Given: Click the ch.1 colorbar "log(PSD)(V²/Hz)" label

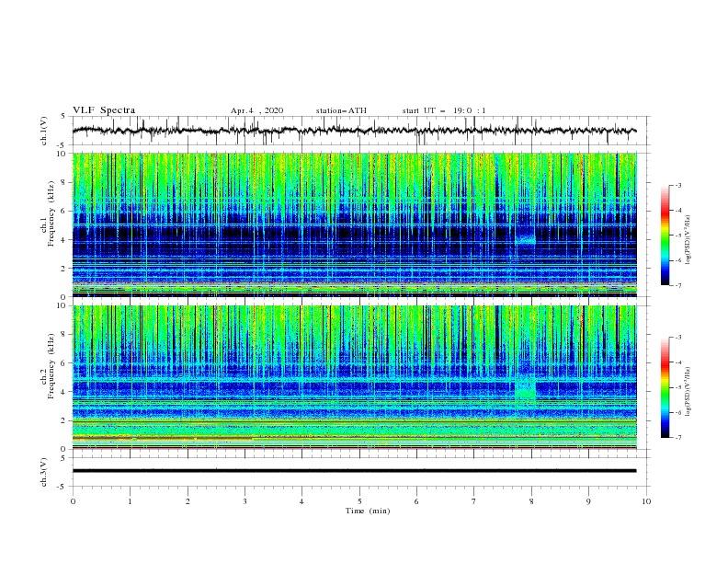Looking at the screenshot, I should [x=688, y=240].
